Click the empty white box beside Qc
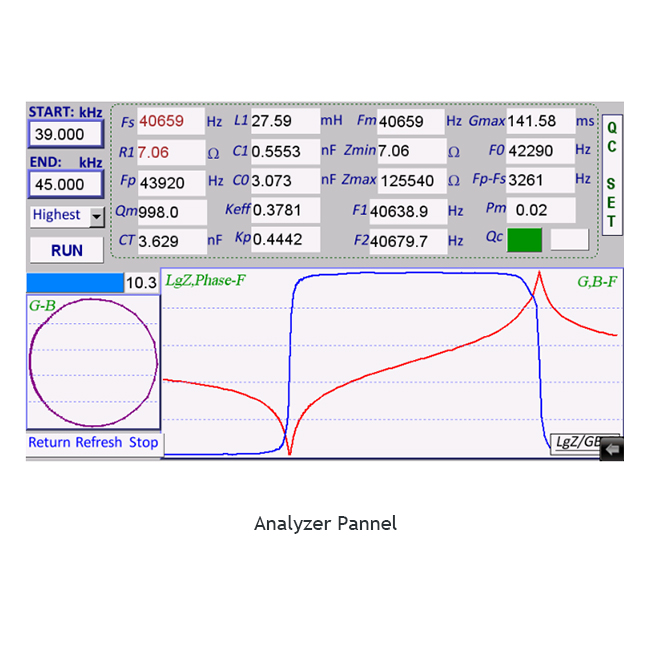The width and height of the screenshot is (650, 650). [570, 240]
